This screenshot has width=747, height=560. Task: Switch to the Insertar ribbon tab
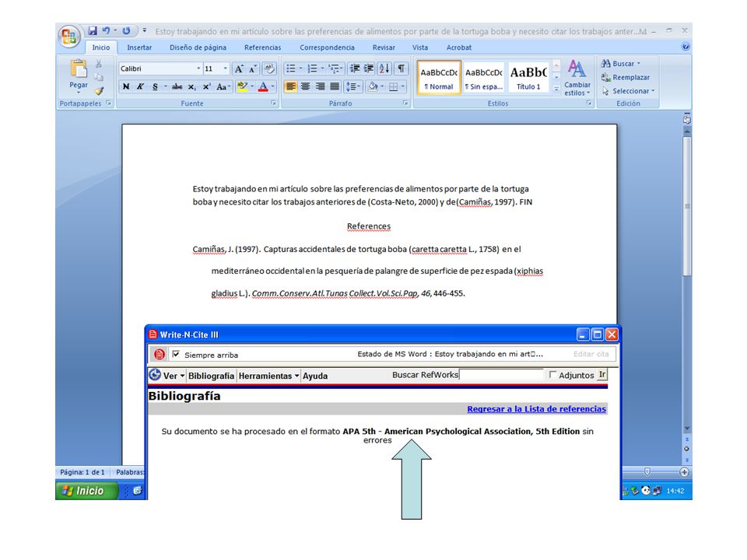pos(139,47)
